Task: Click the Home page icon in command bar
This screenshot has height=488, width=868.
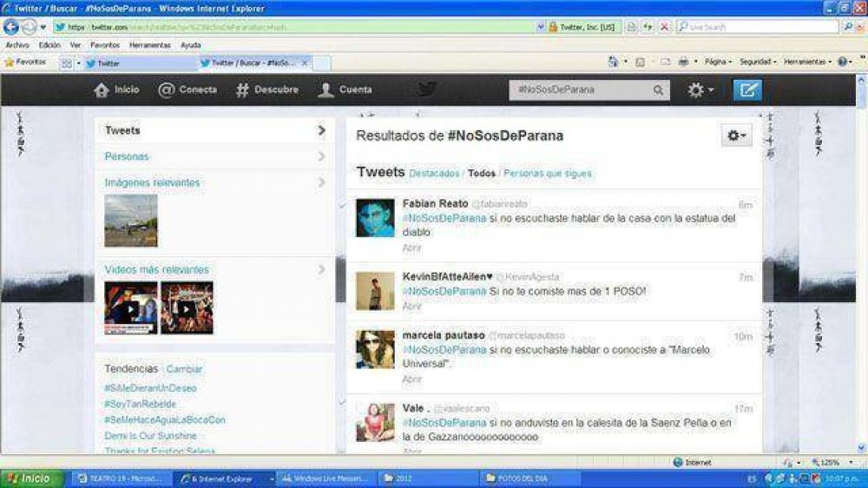Action: [613, 62]
